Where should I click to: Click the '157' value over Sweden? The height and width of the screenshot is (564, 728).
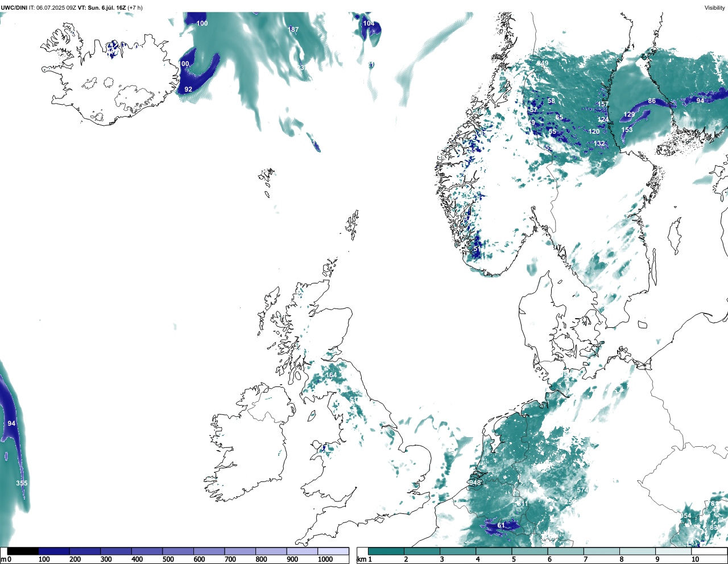tap(603, 104)
